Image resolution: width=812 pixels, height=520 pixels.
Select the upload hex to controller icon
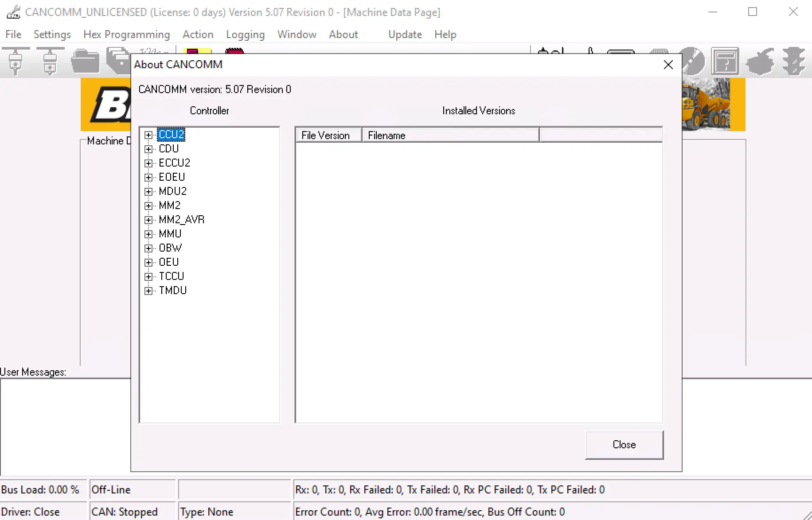16,61
